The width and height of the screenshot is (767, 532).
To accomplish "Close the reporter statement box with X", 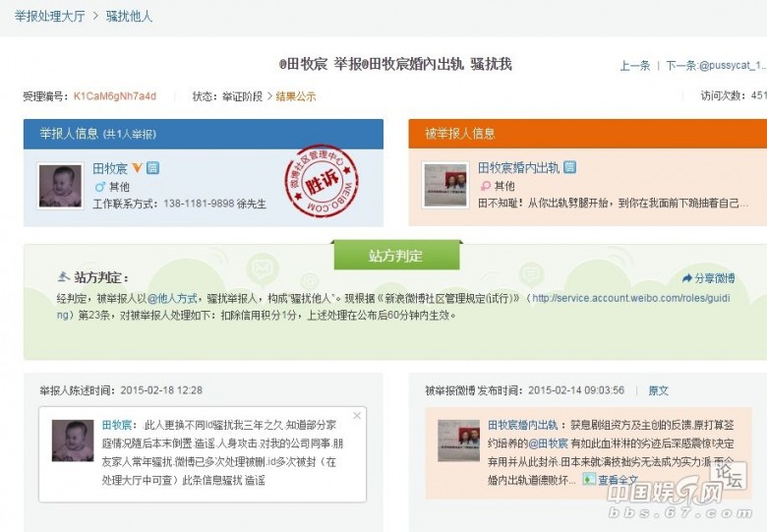I will click(x=357, y=416).
